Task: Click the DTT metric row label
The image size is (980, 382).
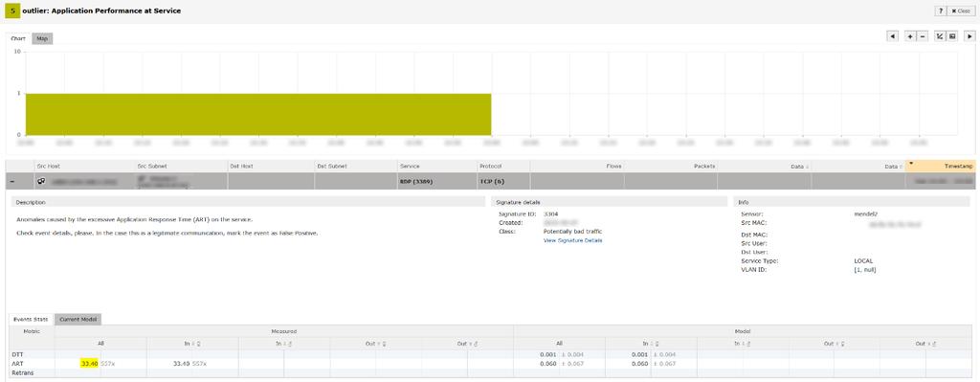Action: [x=17, y=354]
